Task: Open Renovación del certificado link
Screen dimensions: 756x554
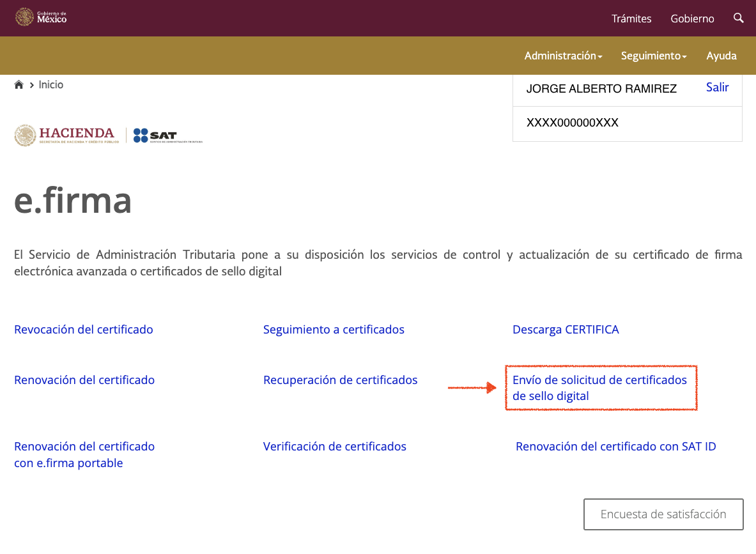Action: click(84, 380)
